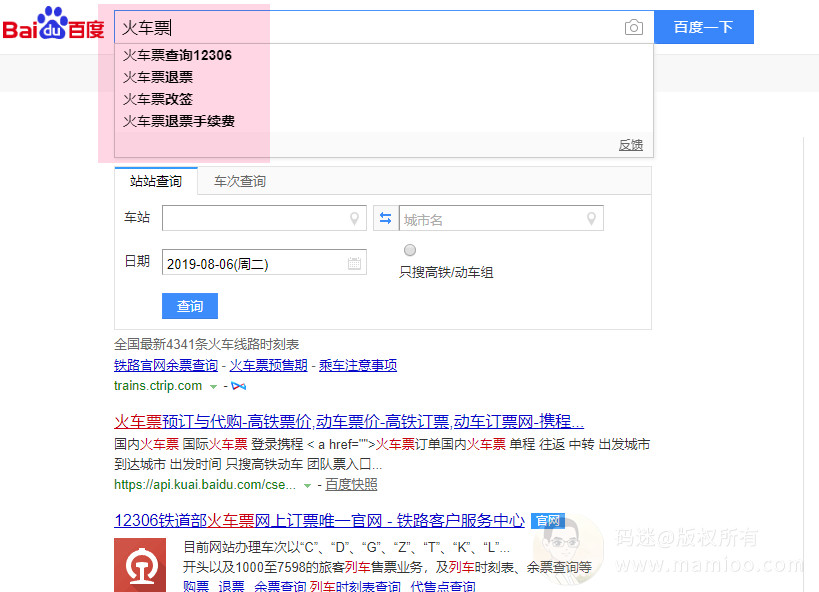Switch to 车次查询 tab
Viewport: 819px width, 592px height.
pos(240,181)
